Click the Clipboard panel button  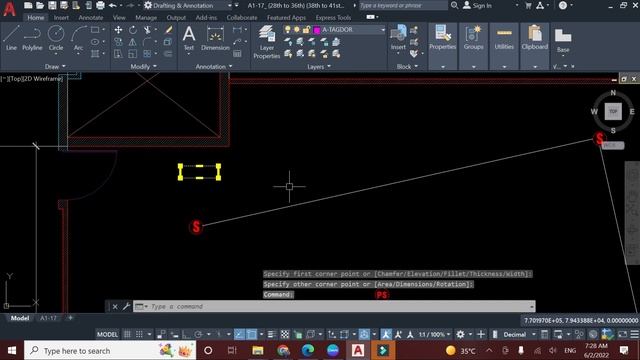pos(535,38)
